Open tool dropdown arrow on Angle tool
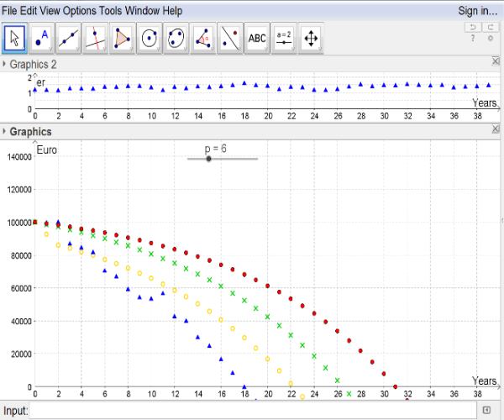The image size is (504, 420). pyautogui.click(x=213, y=49)
